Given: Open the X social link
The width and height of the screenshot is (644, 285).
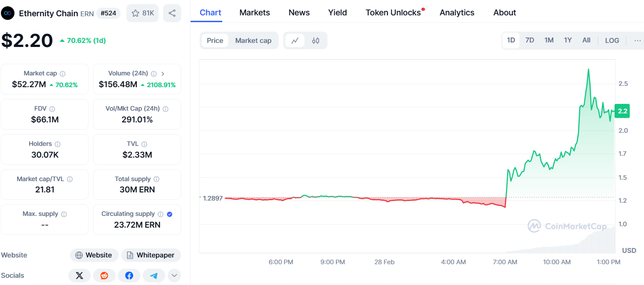Looking at the screenshot, I should tap(79, 276).
